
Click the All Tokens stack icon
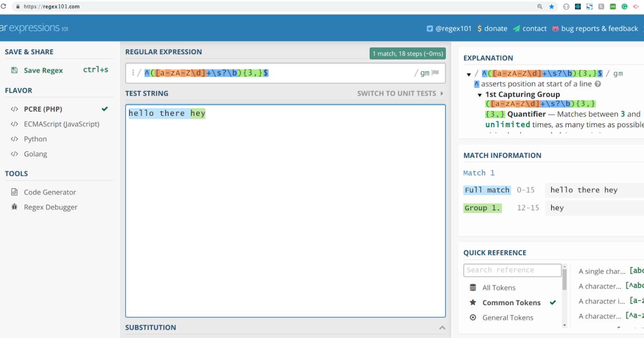pyautogui.click(x=473, y=288)
